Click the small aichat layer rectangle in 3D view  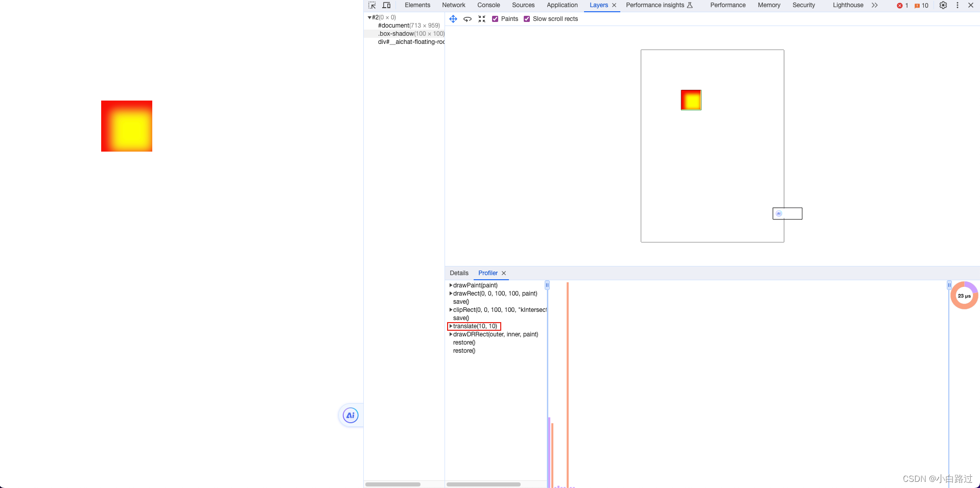[x=787, y=213]
